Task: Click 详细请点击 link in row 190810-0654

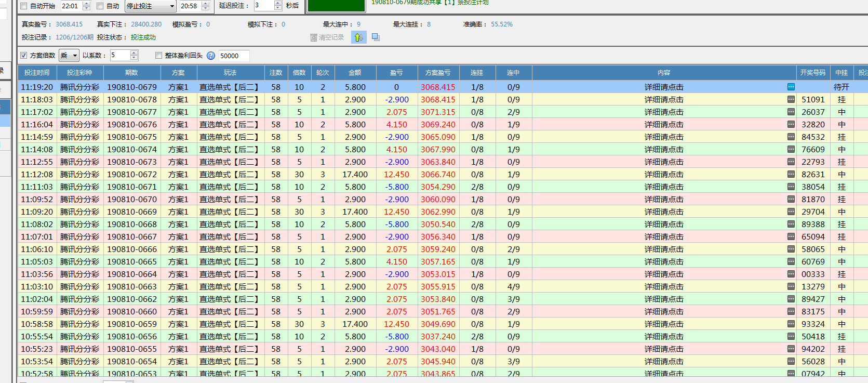Action: point(664,362)
